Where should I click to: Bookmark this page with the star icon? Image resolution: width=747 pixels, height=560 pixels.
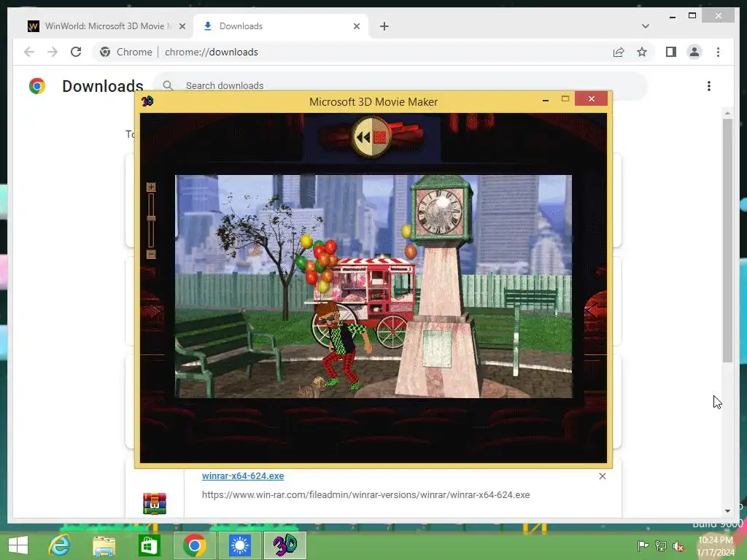tap(642, 52)
